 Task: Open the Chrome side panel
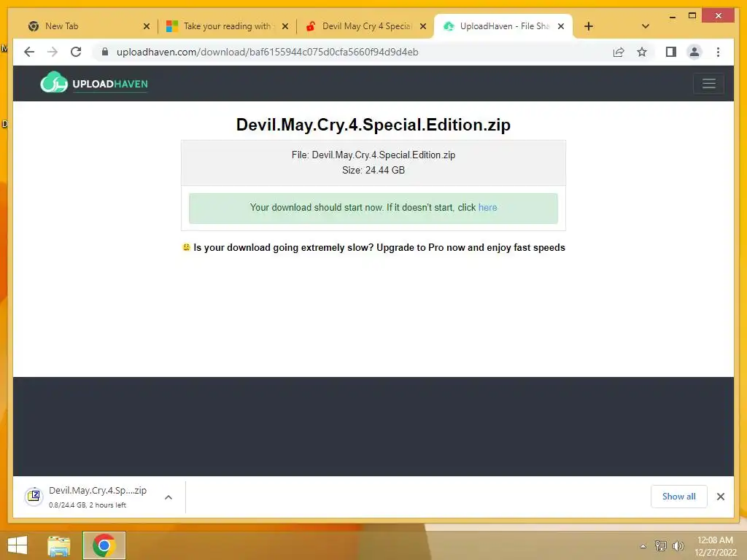coord(671,52)
